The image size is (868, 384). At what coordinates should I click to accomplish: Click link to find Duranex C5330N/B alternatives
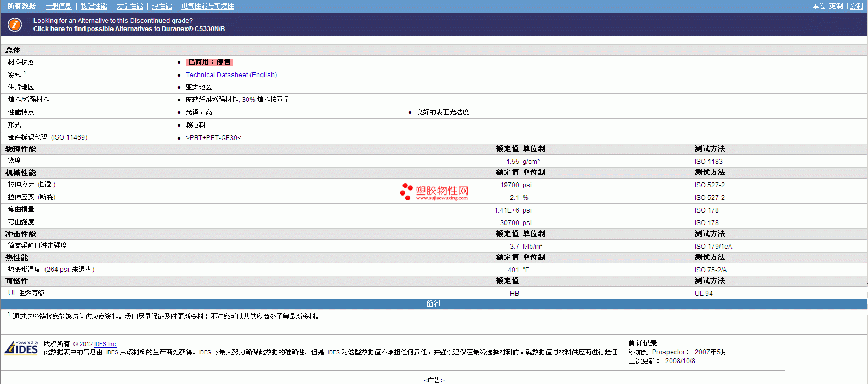pos(129,29)
